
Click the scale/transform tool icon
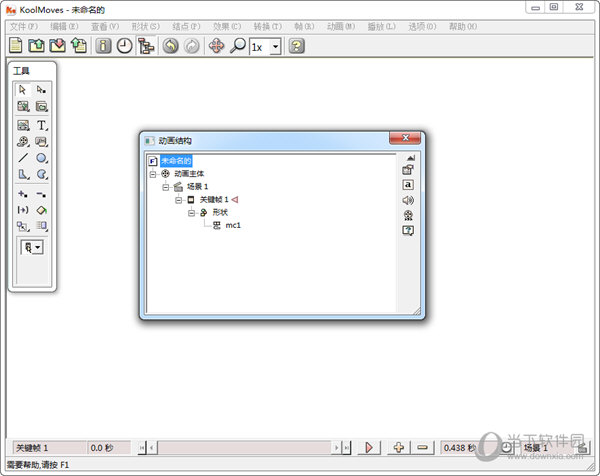coord(23,226)
